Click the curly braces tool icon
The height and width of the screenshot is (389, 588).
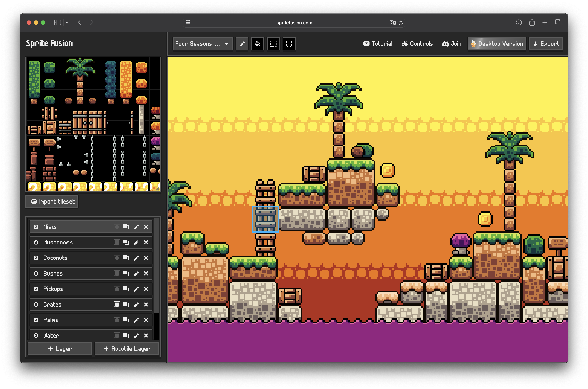click(289, 44)
